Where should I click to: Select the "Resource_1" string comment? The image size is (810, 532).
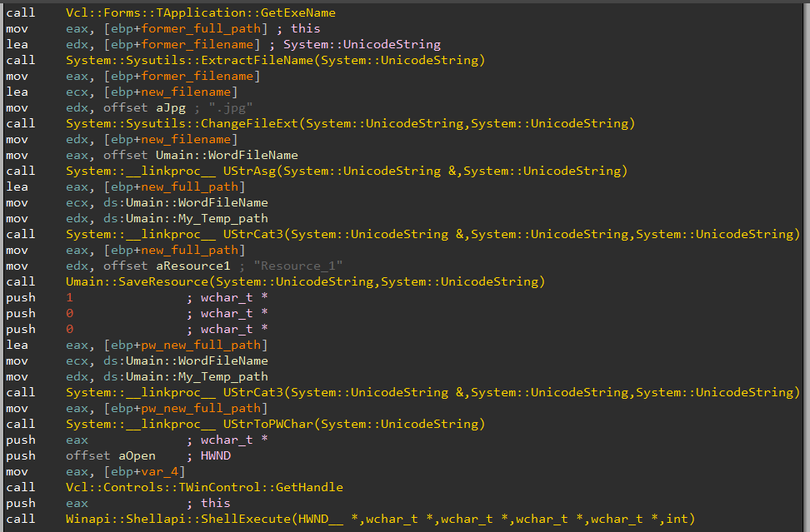pos(298,266)
